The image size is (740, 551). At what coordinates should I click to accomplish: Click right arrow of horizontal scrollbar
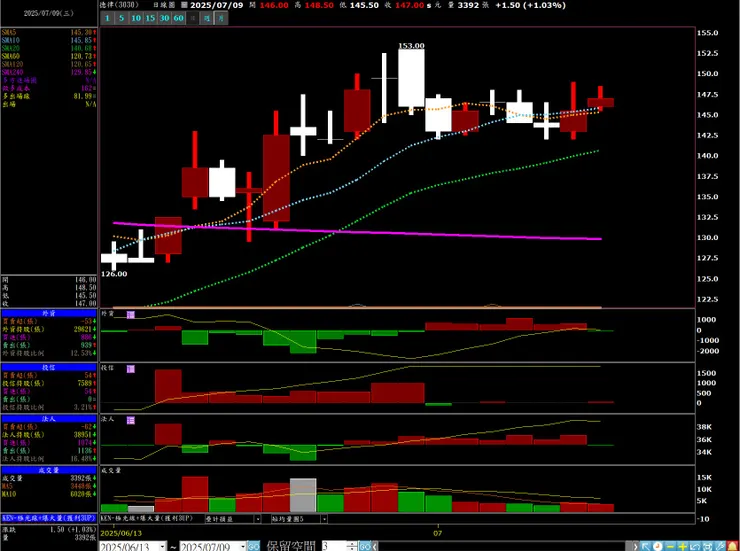coord(636,547)
